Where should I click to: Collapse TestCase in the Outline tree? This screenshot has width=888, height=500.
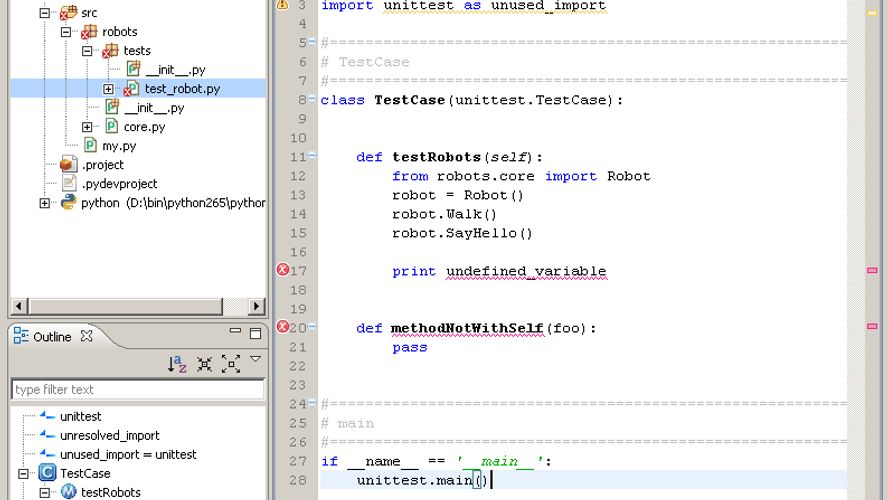point(23,473)
